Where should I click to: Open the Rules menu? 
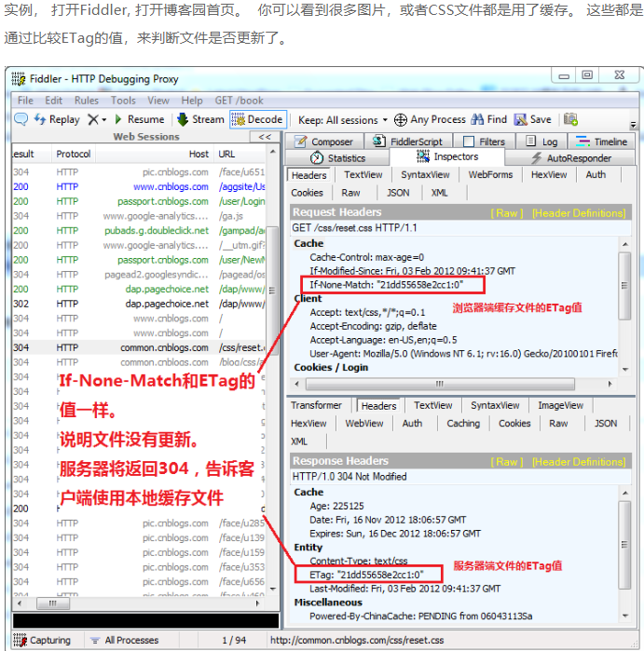tap(87, 101)
